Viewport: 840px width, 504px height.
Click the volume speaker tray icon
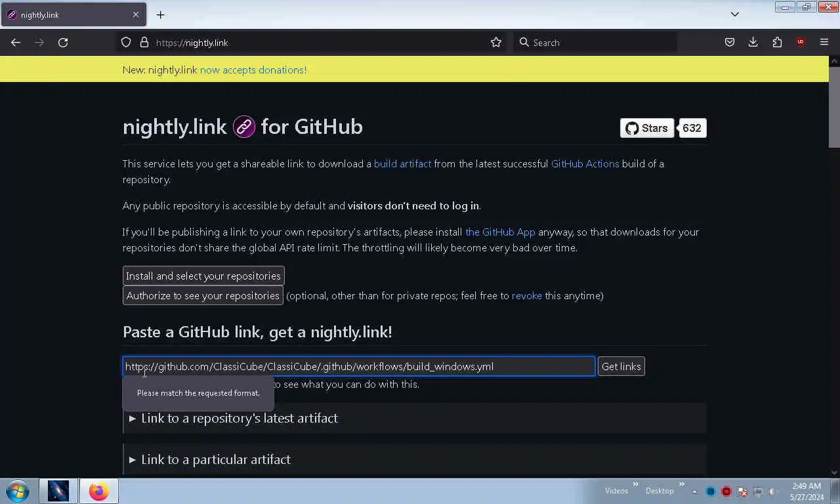pos(774,492)
